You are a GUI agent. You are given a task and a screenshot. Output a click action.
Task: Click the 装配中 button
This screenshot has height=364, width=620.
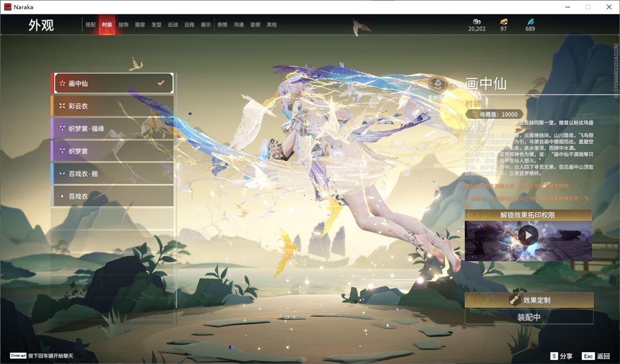[529, 317]
